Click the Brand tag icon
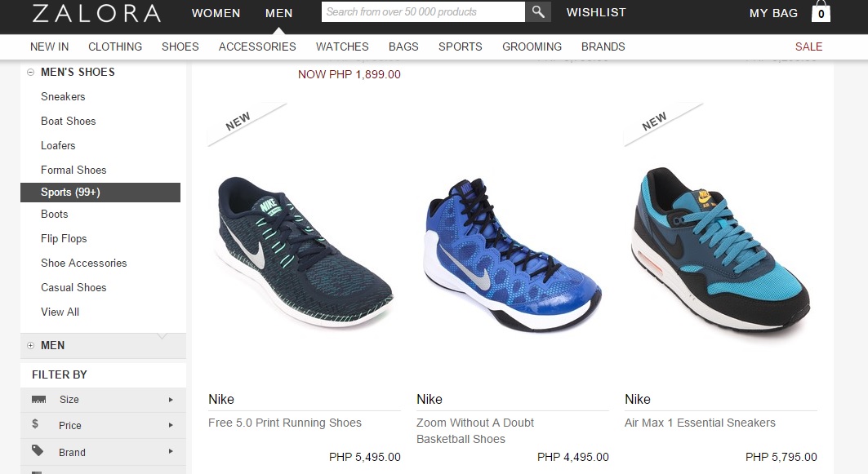Image resolution: width=868 pixels, height=474 pixels. click(38, 451)
